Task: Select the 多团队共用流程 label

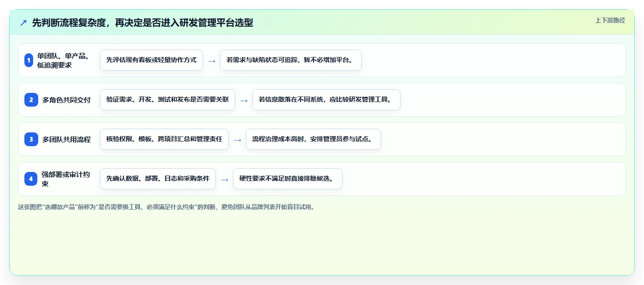Action: pyautogui.click(x=66, y=139)
